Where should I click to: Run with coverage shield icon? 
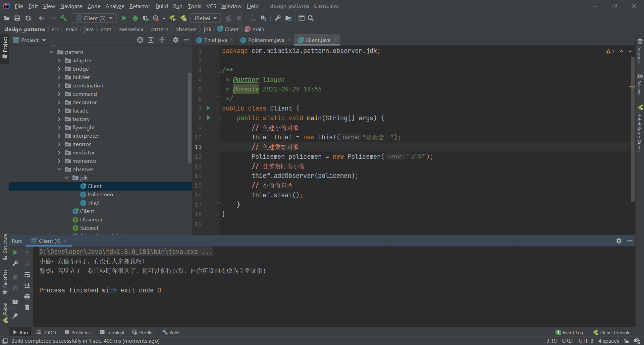146,18
